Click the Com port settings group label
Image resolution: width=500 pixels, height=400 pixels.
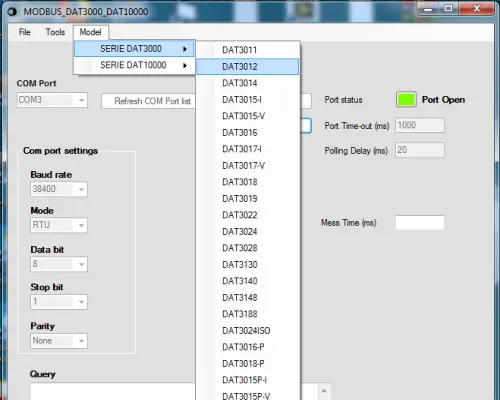tap(61, 151)
